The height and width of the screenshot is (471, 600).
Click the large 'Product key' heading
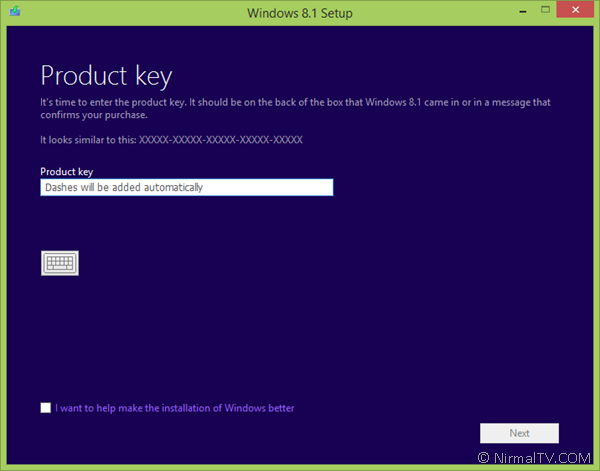click(x=106, y=76)
